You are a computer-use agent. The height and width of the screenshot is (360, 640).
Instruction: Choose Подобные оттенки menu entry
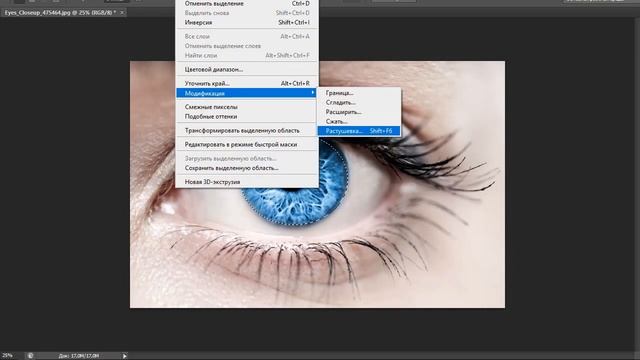click(247, 116)
